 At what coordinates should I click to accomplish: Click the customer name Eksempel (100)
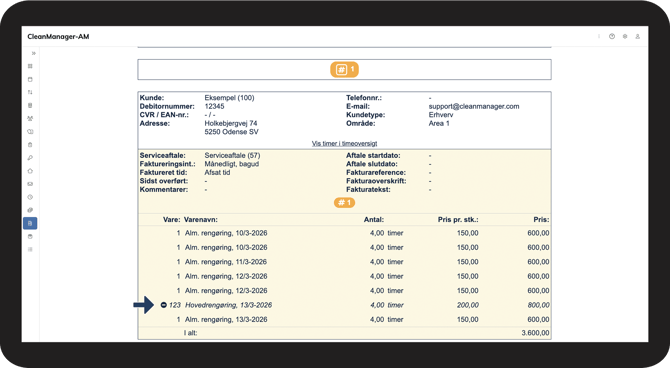click(x=229, y=98)
